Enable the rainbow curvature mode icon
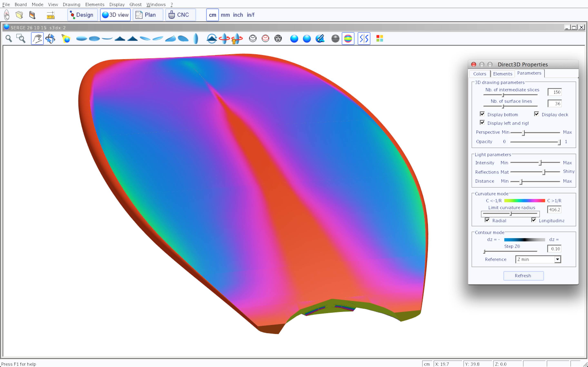The image size is (588, 367). click(x=348, y=39)
